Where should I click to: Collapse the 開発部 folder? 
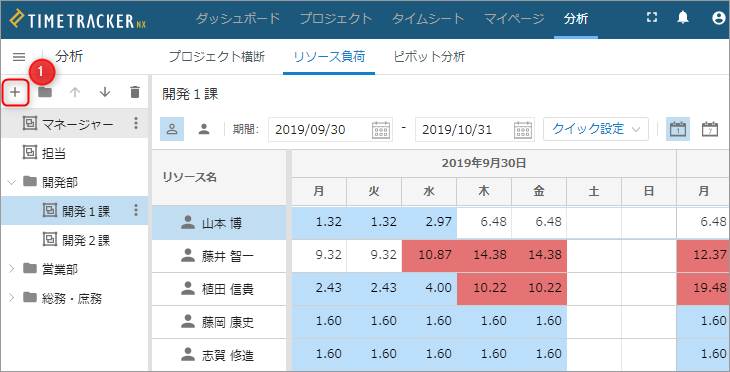[12, 182]
